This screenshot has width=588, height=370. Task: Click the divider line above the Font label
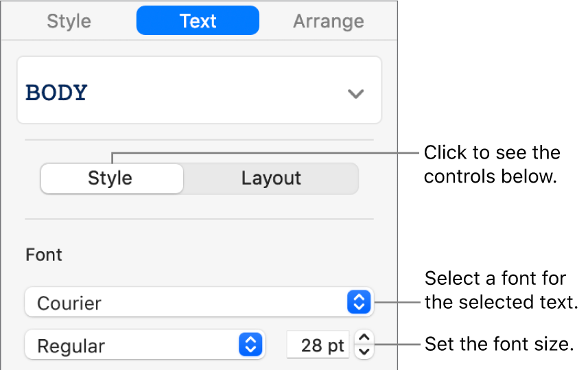pyautogui.click(x=199, y=219)
